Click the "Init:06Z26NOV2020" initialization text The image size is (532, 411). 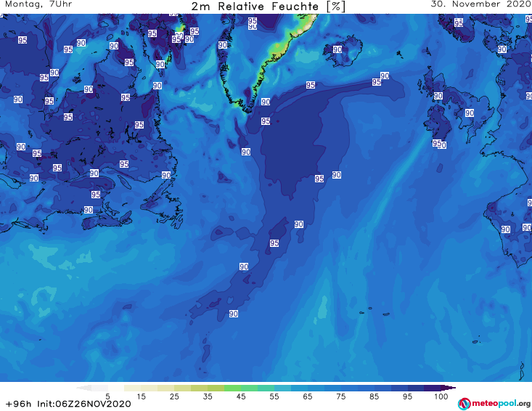click(x=83, y=404)
